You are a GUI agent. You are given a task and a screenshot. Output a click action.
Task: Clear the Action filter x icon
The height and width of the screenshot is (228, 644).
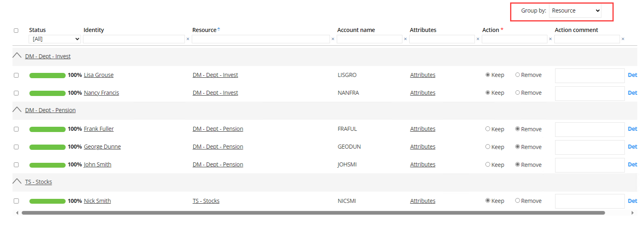click(550, 39)
